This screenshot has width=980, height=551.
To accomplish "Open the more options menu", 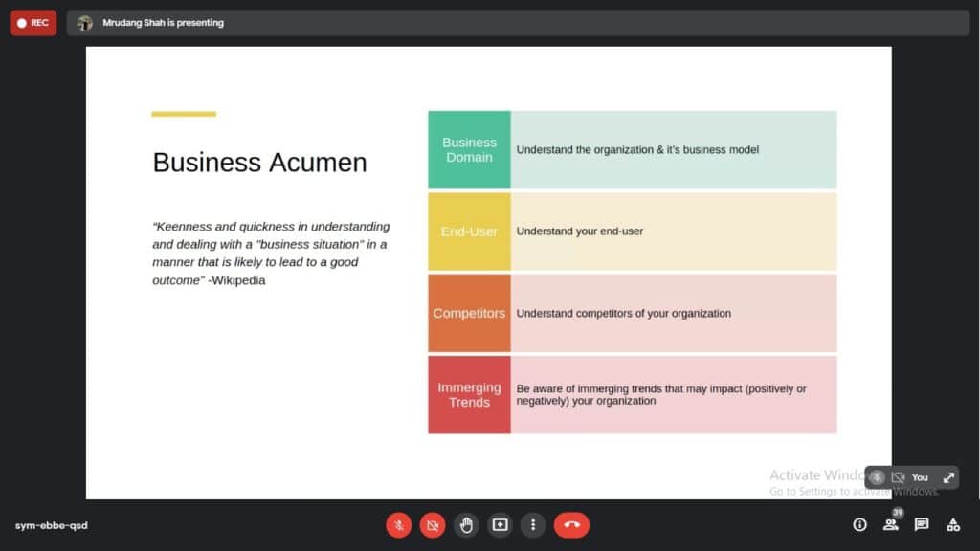I will click(533, 524).
